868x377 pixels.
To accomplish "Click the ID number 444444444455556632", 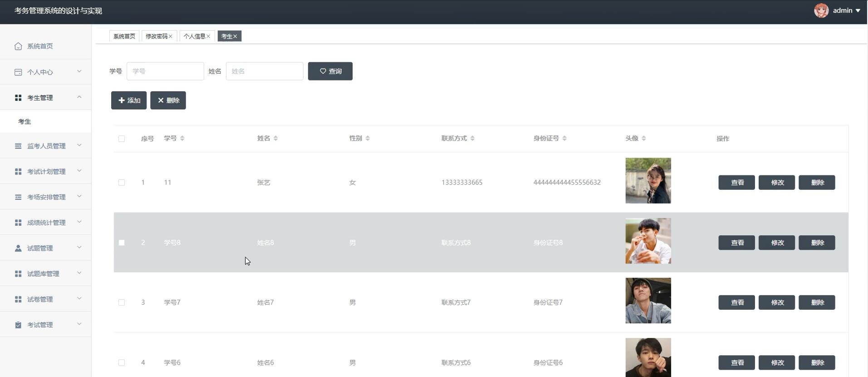I will click(x=567, y=183).
